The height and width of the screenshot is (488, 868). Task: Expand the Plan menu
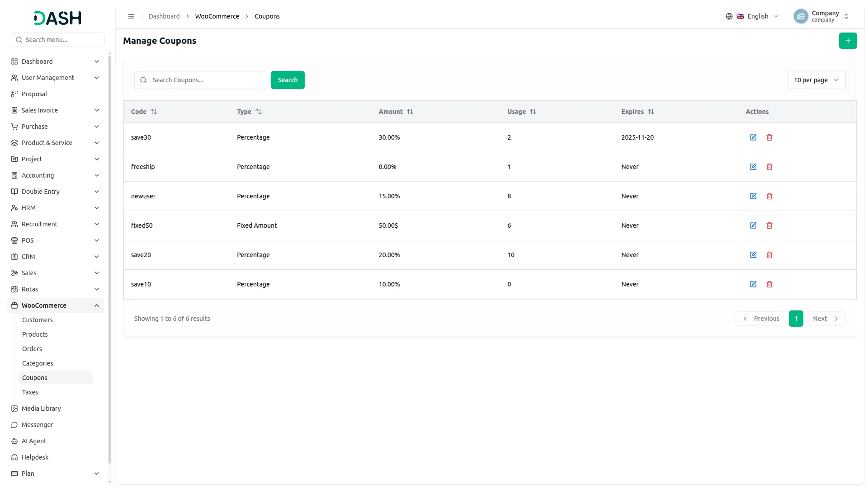pos(56,474)
